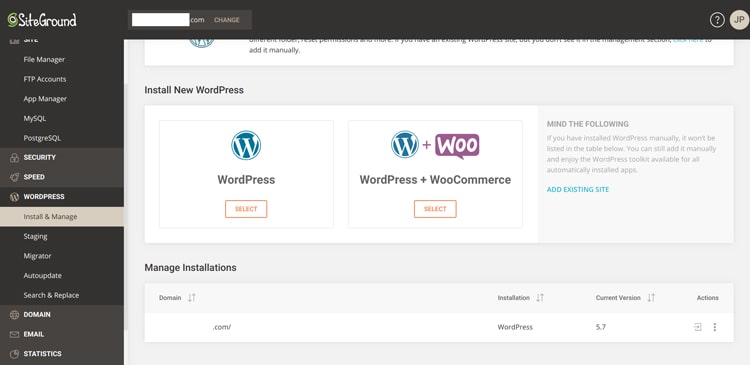The image size is (750, 365).
Task: Click the Install New WordPress heading
Action: coord(194,90)
